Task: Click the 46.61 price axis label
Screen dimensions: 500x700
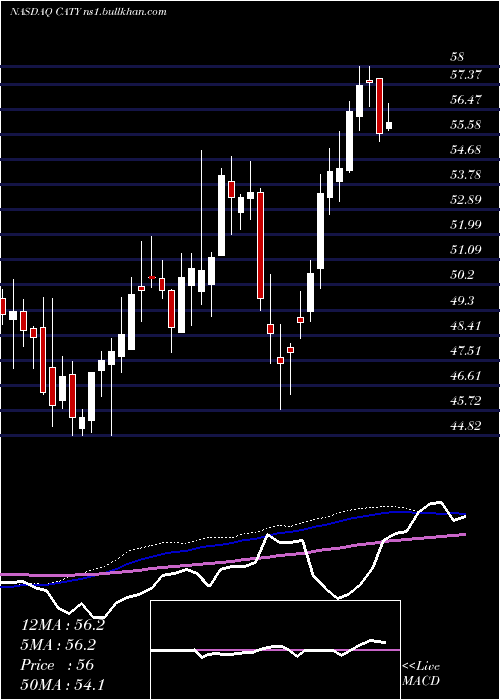Action: (x=466, y=376)
